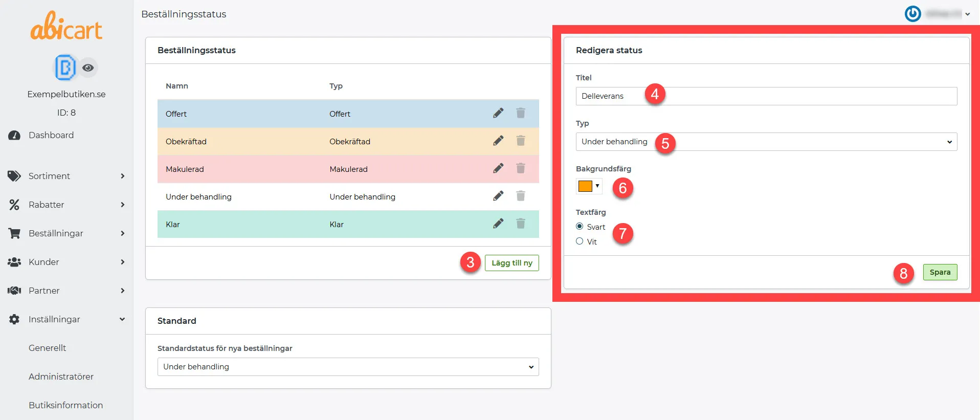Open the account menu arrow
The height and width of the screenshot is (420, 980).
pyautogui.click(x=968, y=14)
